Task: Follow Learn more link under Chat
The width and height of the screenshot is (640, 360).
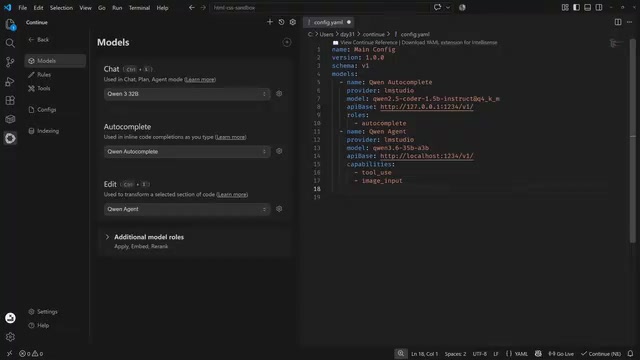Action: (200, 80)
